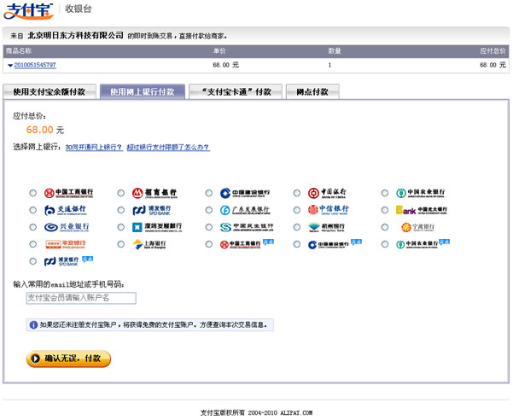
Task: Click the 上海银行 logo
Action: tap(149, 244)
